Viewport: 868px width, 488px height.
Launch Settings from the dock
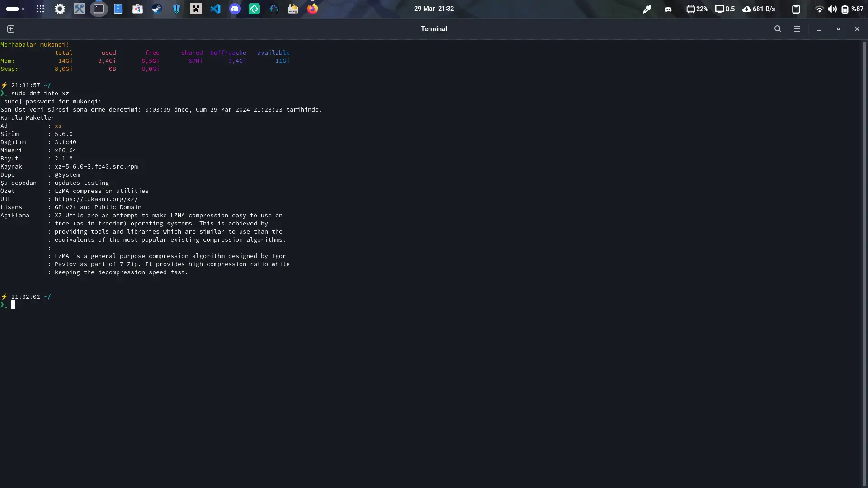[x=60, y=9]
